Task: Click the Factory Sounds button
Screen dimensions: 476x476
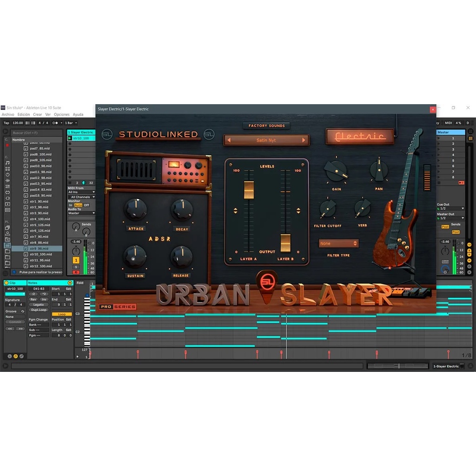Action: click(x=266, y=126)
